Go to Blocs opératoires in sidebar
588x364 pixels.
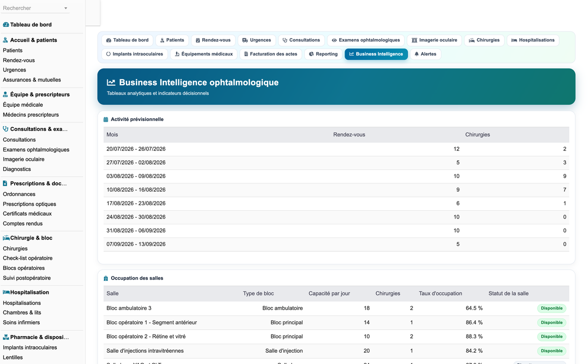24,268
